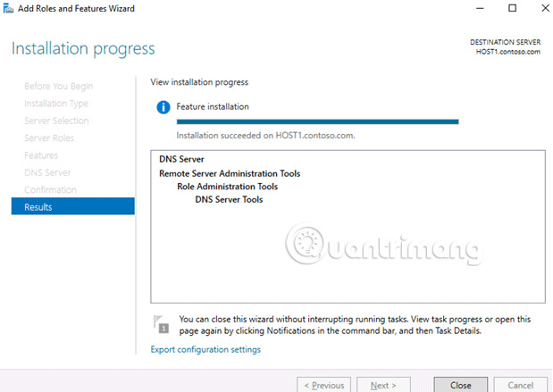The width and height of the screenshot is (553, 392).
Task: Click the Close button
Action: [x=461, y=385]
